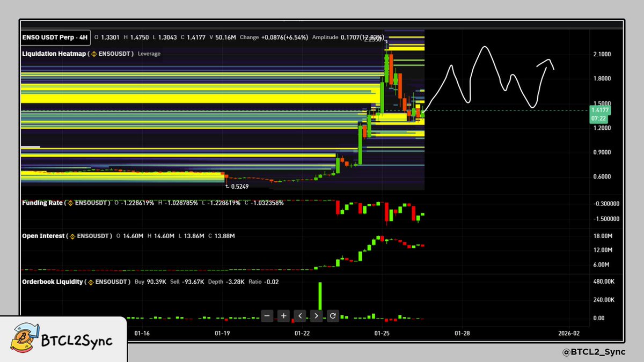Click the Binance icon in Funding Rate panel
The width and height of the screenshot is (644, 362).
click(69, 203)
